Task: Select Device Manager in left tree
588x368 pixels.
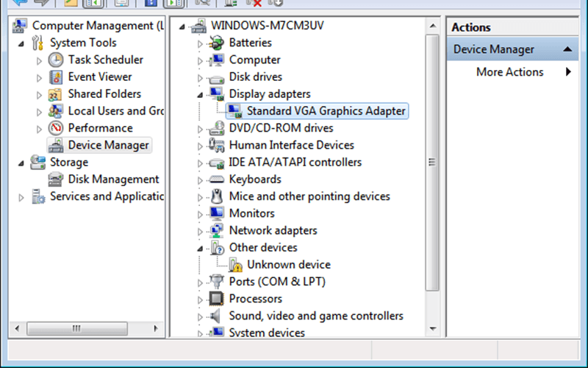Action: [x=108, y=145]
